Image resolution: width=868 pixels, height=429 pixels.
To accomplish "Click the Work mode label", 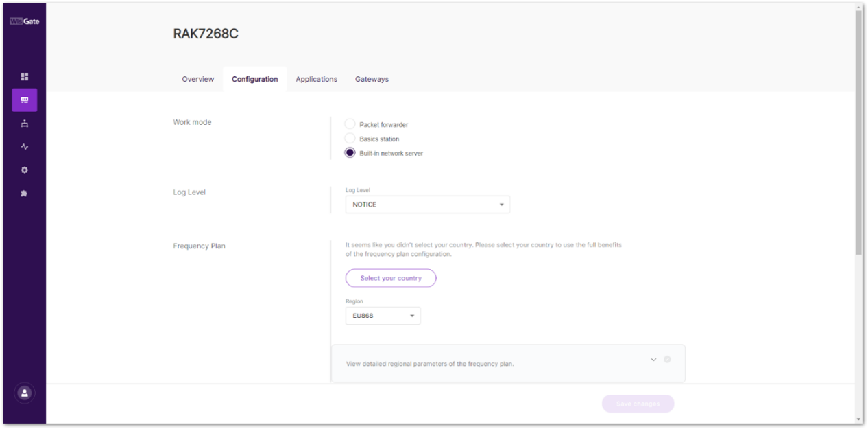I will click(192, 122).
